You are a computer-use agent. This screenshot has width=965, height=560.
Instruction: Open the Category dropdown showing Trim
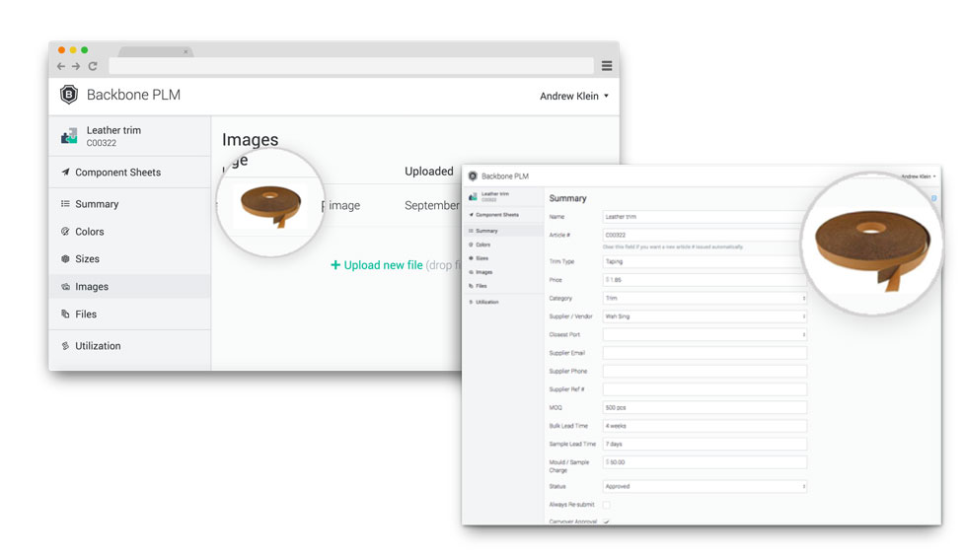coord(705,298)
